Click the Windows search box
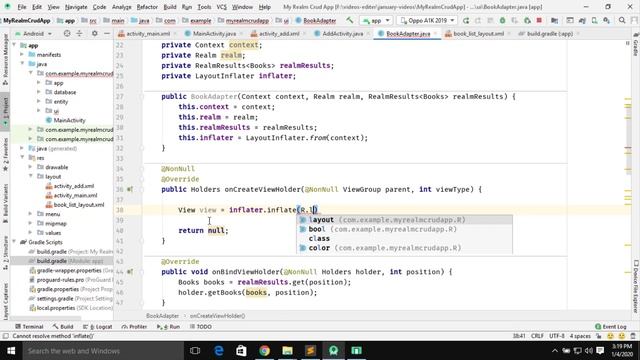The height and width of the screenshot is (360, 640). click(x=102, y=351)
